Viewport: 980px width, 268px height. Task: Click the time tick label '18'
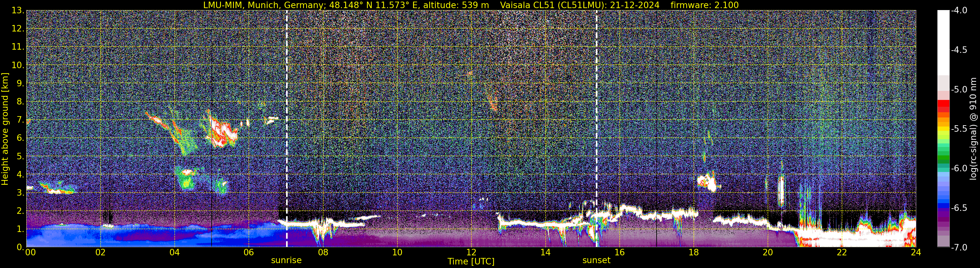click(x=694, y=252)
